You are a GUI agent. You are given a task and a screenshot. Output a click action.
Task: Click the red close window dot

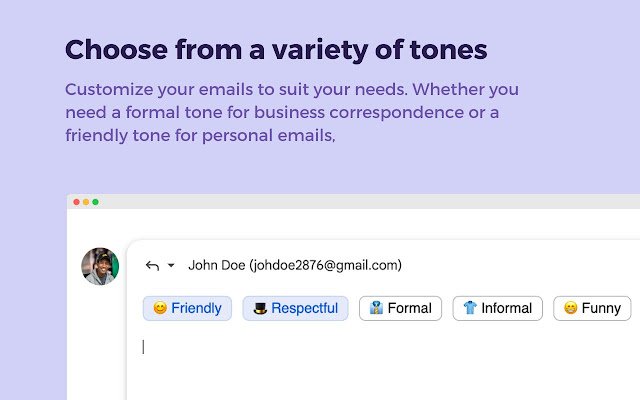tap(76, 202)
